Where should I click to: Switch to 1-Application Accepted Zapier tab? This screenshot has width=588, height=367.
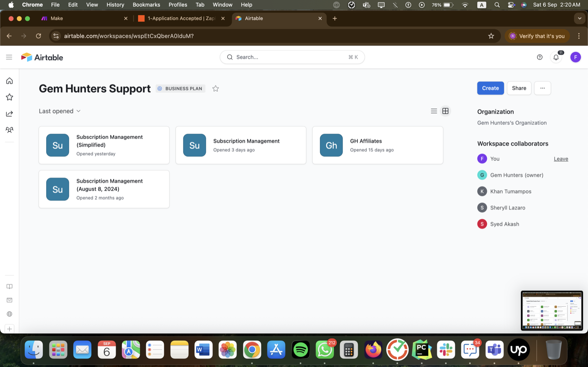180,18
